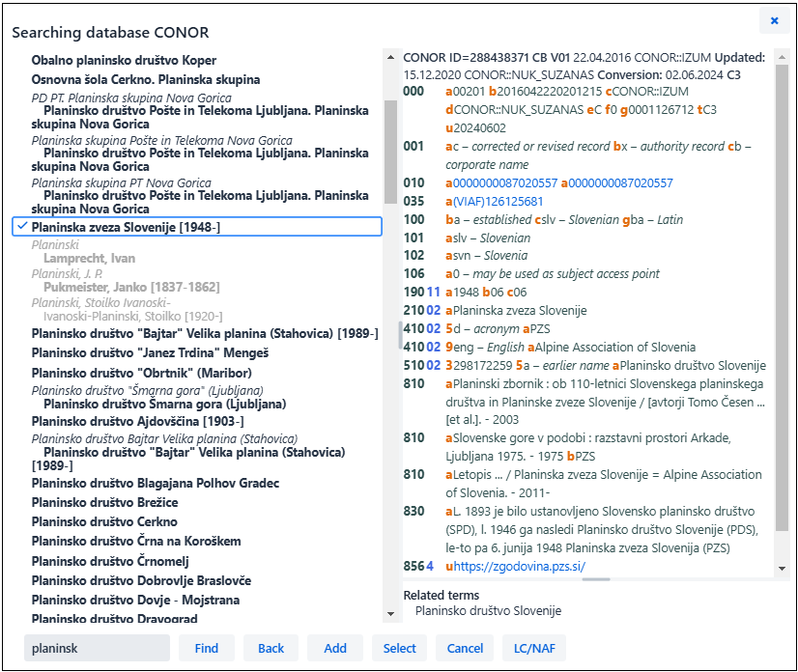
Task: Click field 810 Planinski zbornik entry
Action: click(x=605, y=402)
